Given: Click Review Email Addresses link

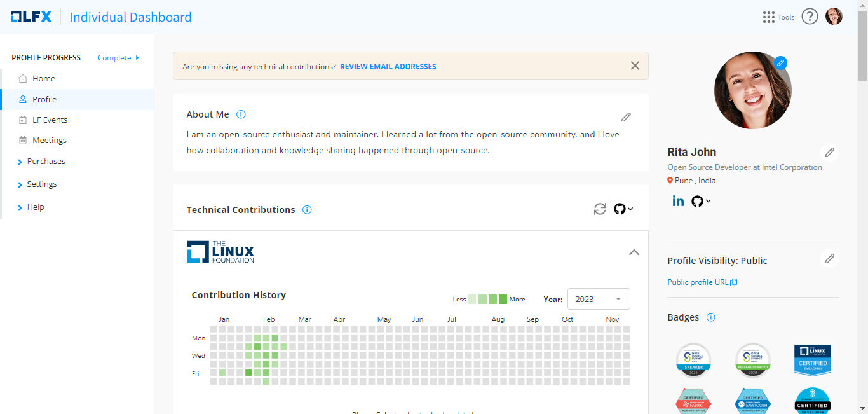Looking at the screenshot, I should (x=388, y=66).
